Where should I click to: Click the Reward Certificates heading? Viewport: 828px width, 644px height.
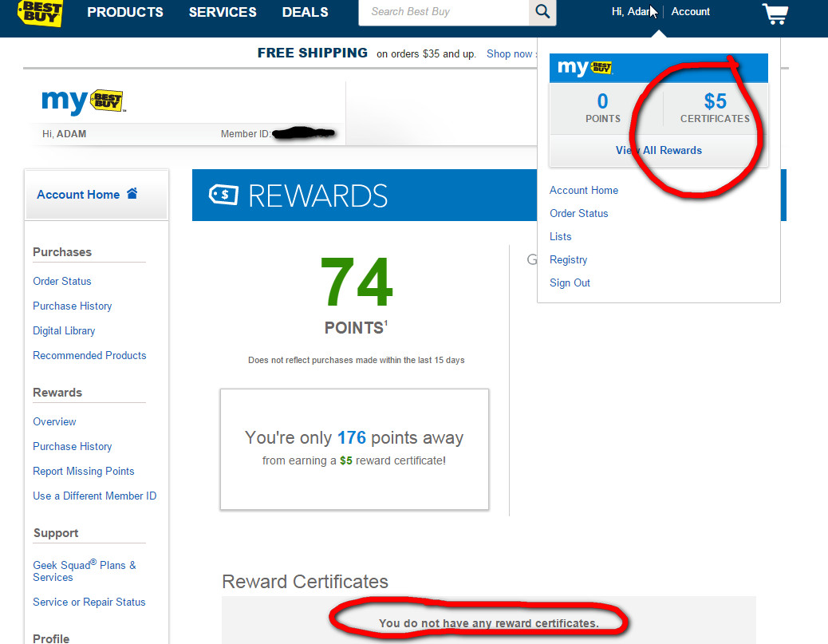click(306, 582)
